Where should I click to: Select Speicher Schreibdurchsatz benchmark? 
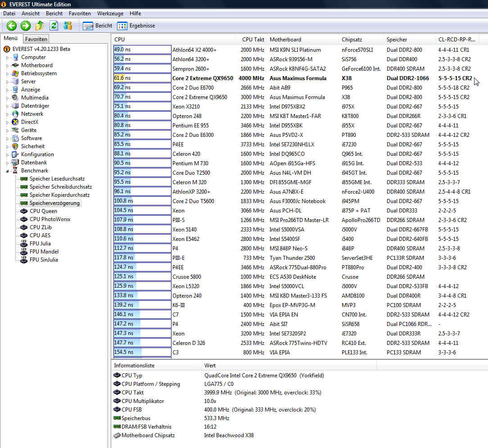pos(61,187)
